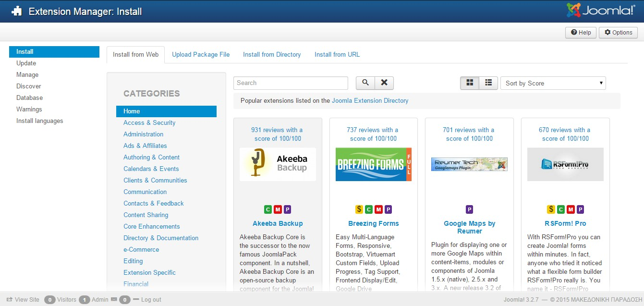Click RSForm! Pro's green C badge
Screen dimensions: 644x306
point(560,209)
